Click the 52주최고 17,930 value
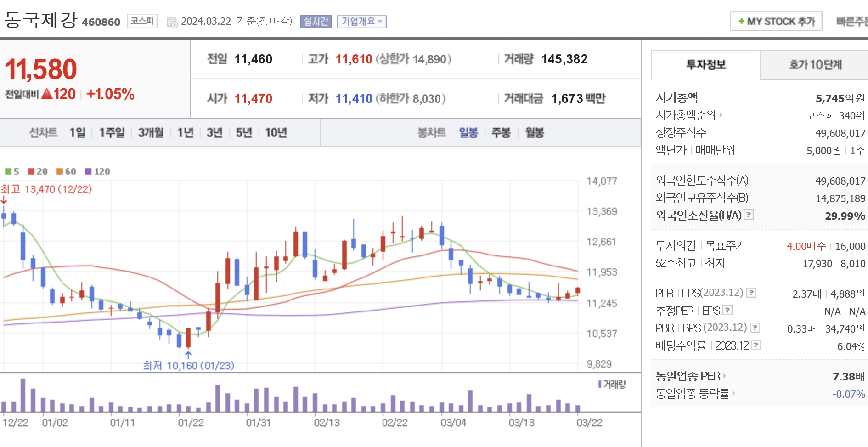Viewport: 868px width, 447px height. click(x=817, y=264)
